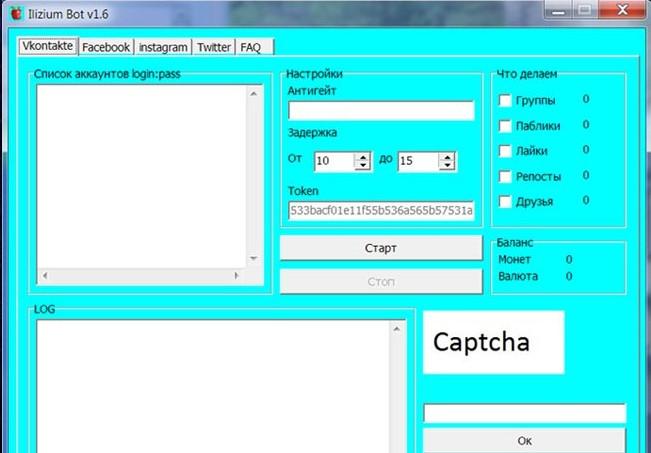651x453 pixels.
Task: Click the Ilizium Bot title bar icon
Action: coord(15,13)
